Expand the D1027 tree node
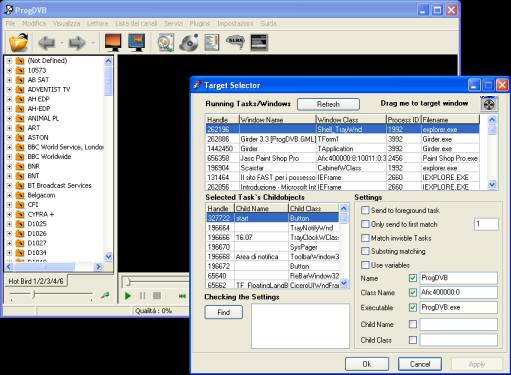 9,243
